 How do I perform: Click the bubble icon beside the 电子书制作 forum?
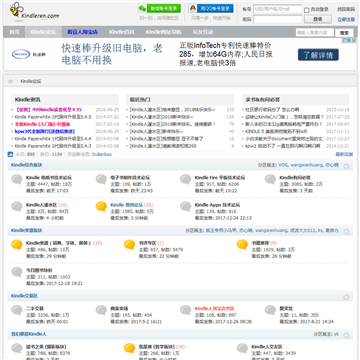(x=101, y=179)
